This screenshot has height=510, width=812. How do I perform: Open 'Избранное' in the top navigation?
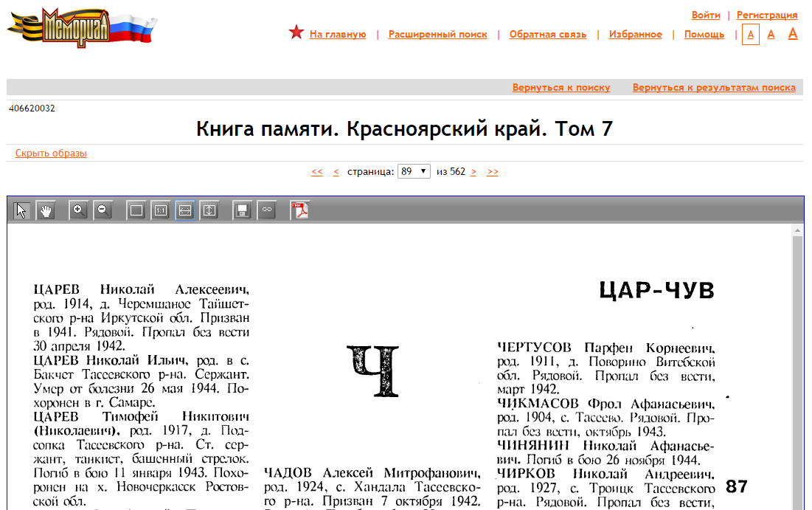pyautogui.click(x=635, y=35)
